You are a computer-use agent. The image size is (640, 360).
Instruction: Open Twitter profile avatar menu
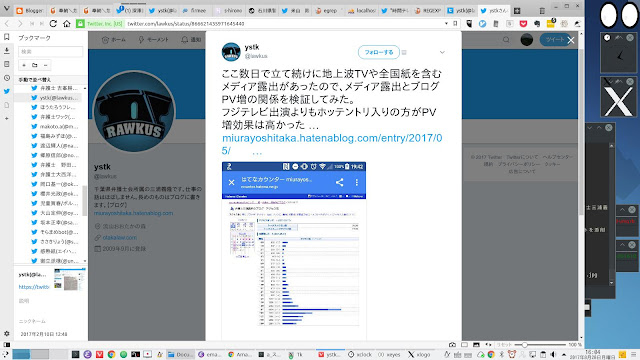(527, 40)
